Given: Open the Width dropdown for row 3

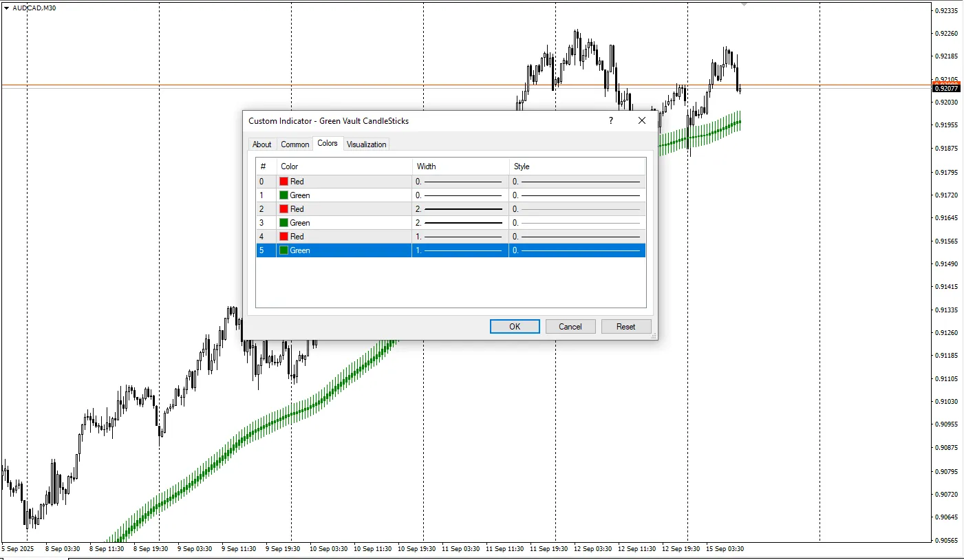Looking at the screenshot, I should point(460,223).
